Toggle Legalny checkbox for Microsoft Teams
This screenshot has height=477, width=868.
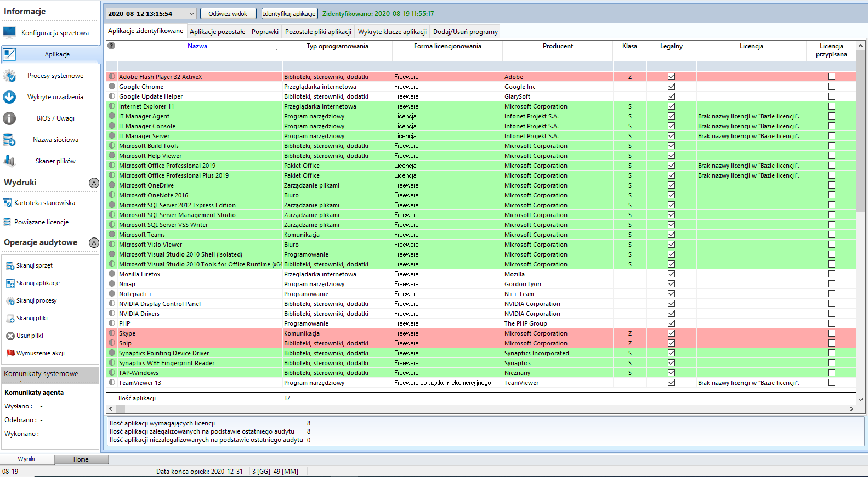pyautogui.click(x=671, y=235)
